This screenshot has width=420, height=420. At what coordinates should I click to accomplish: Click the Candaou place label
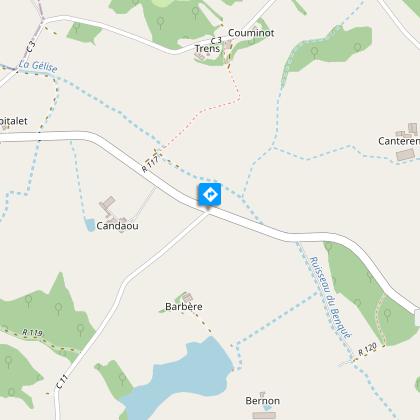pyautogui.click(x=117, y=226)
